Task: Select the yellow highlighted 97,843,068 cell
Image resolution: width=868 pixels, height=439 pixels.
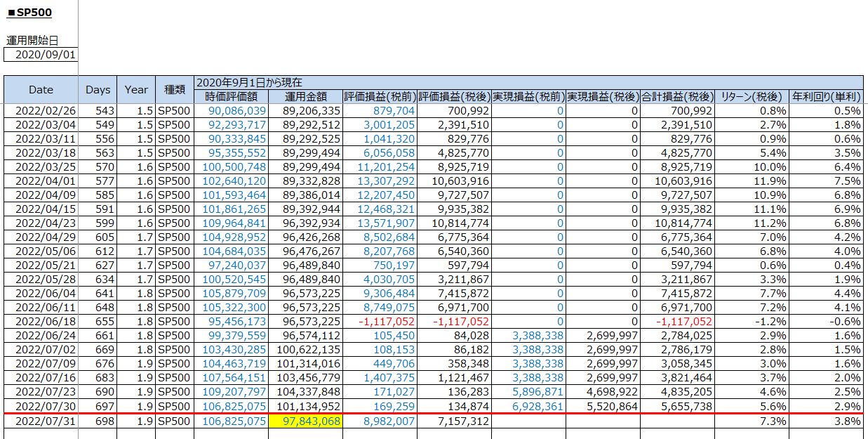Action: (305, 421)
